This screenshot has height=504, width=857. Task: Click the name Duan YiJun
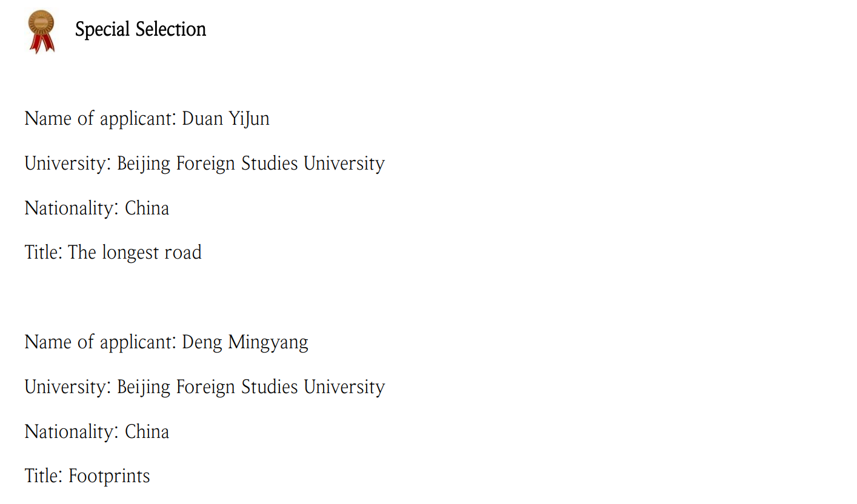226,119
